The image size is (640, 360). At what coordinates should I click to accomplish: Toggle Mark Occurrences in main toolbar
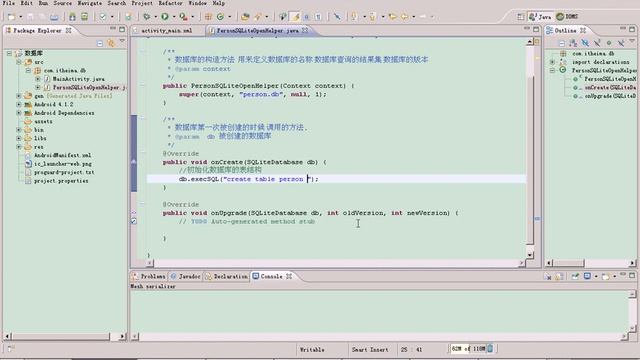[x=296, y=17]
